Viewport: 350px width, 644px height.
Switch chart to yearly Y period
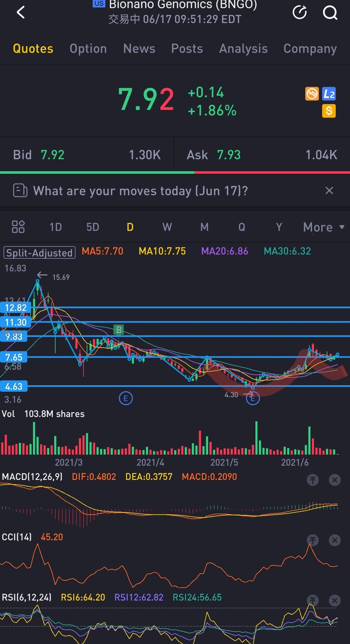pyautogui.click(x=279, y=227)
